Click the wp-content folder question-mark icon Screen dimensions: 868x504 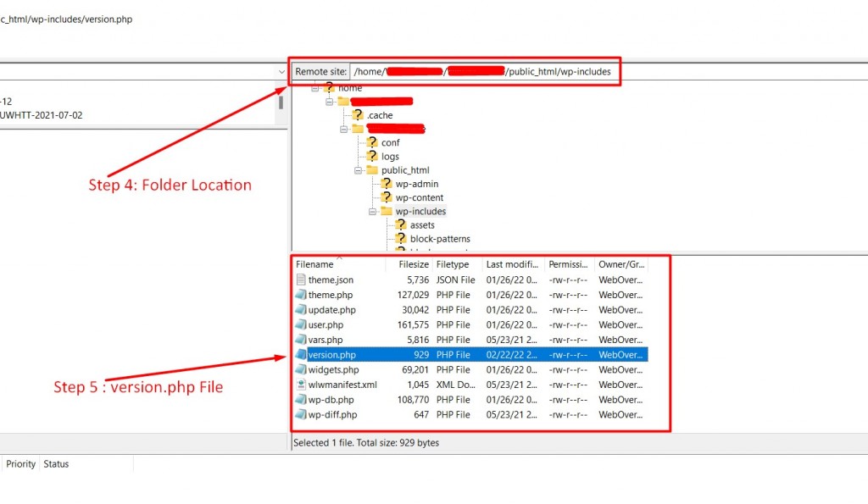pyautogui.click(x=387, y=197)
